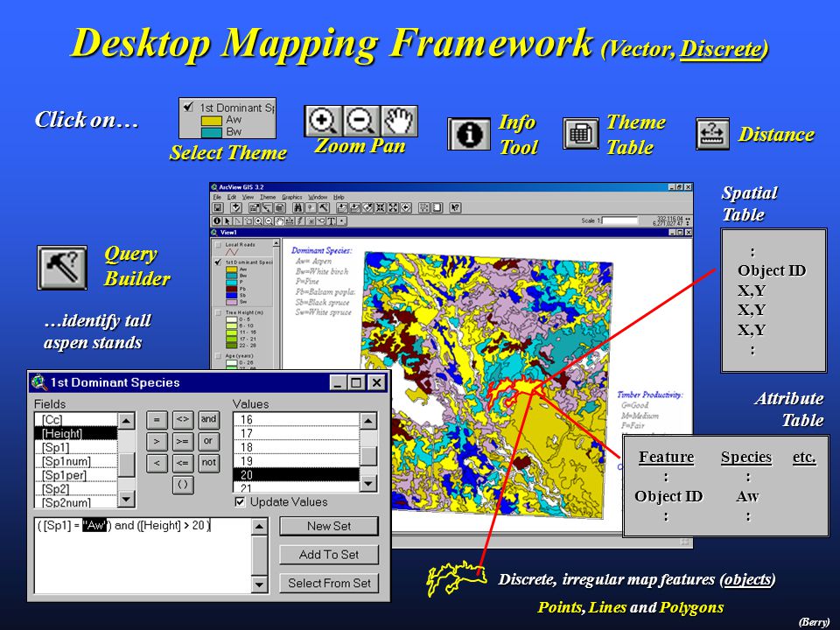Click the Scale 1: input field

coord(619,220)
